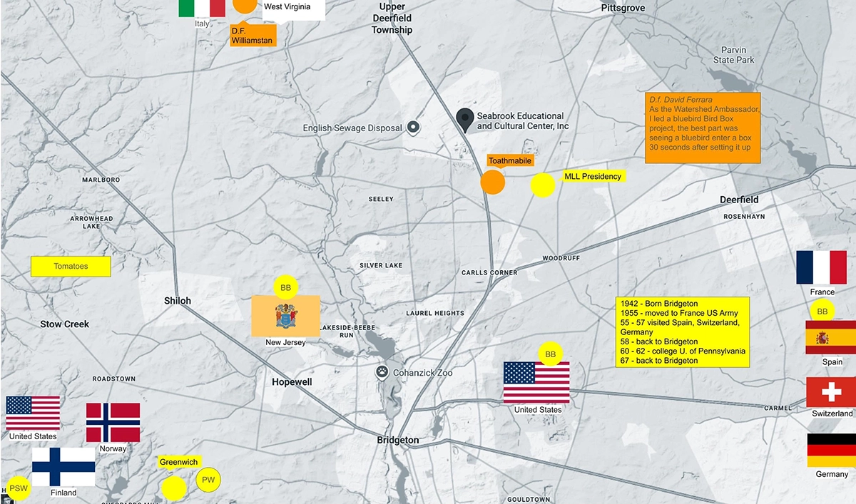Select the English Sewage Disposal marker
The width and height of the screenshot is (856, 504).
413,128
